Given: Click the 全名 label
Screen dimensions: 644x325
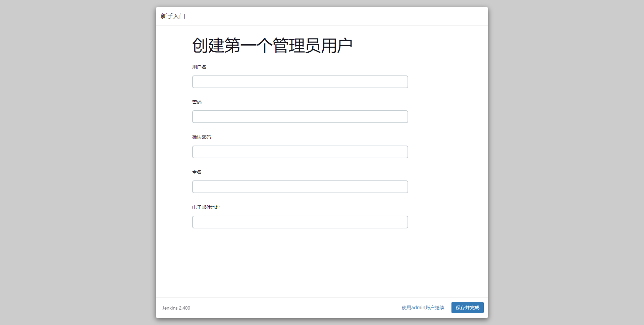Looking at the screenshot, I should 197,172.
